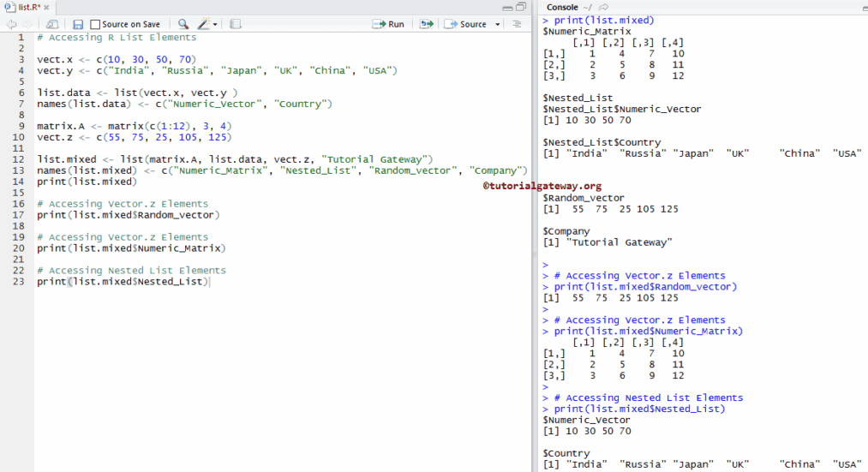Click at end of line 23 in editor
This screenshot has height=472, width=868.
tap(211, 282)
